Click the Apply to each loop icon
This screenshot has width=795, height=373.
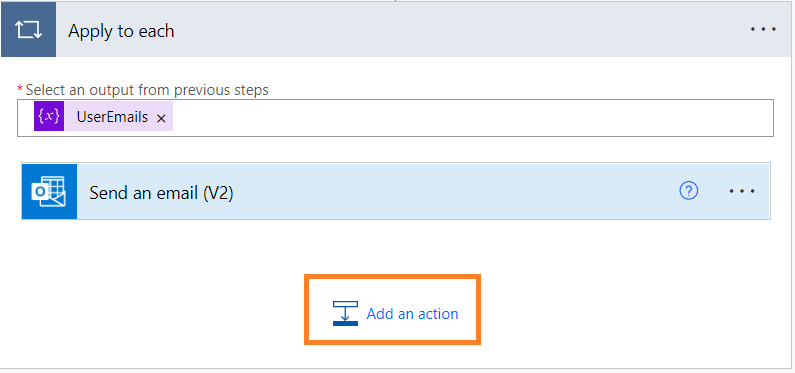pyautogui.click(x=28, y=30)
